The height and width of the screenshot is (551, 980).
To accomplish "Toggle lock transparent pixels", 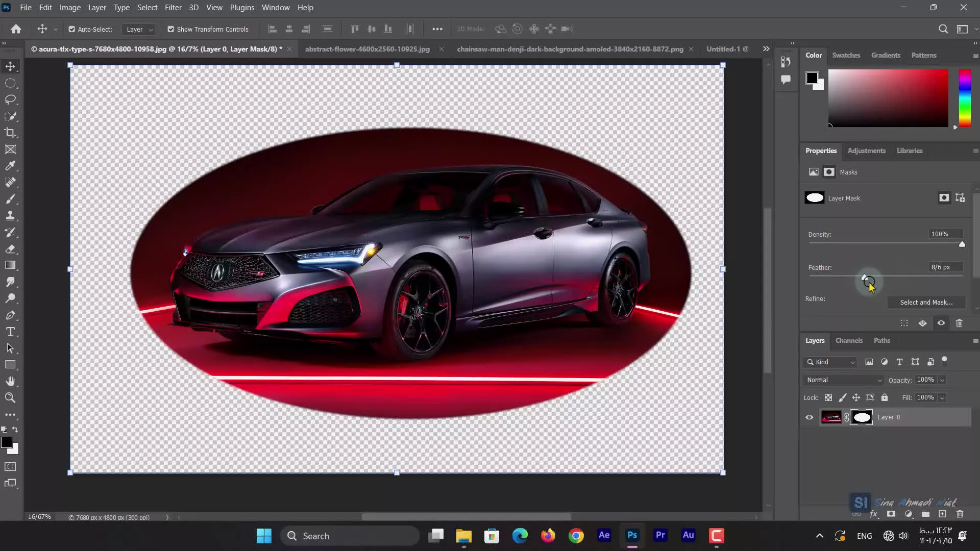I will [x=828, y=397].
